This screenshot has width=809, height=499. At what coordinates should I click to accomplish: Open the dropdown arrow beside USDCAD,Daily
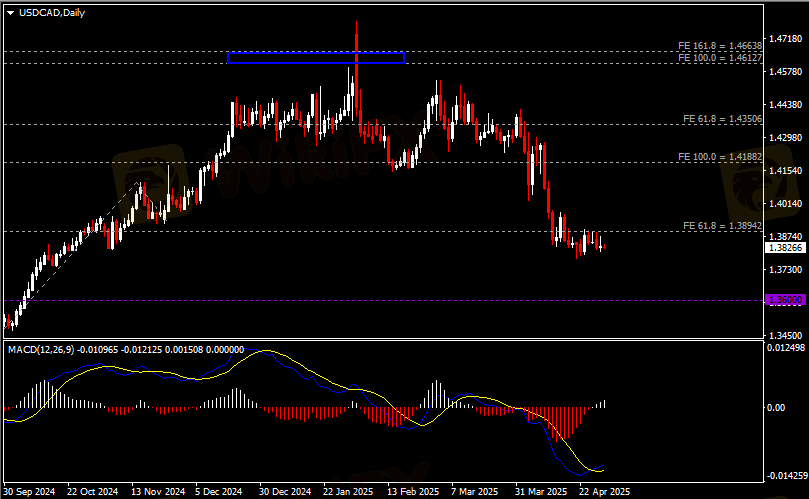10,12
